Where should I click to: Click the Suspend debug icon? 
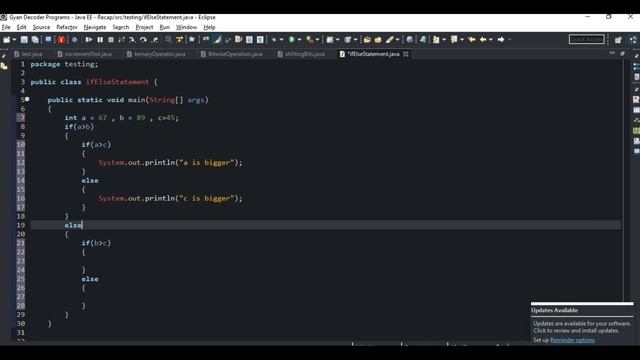[100, 40]
